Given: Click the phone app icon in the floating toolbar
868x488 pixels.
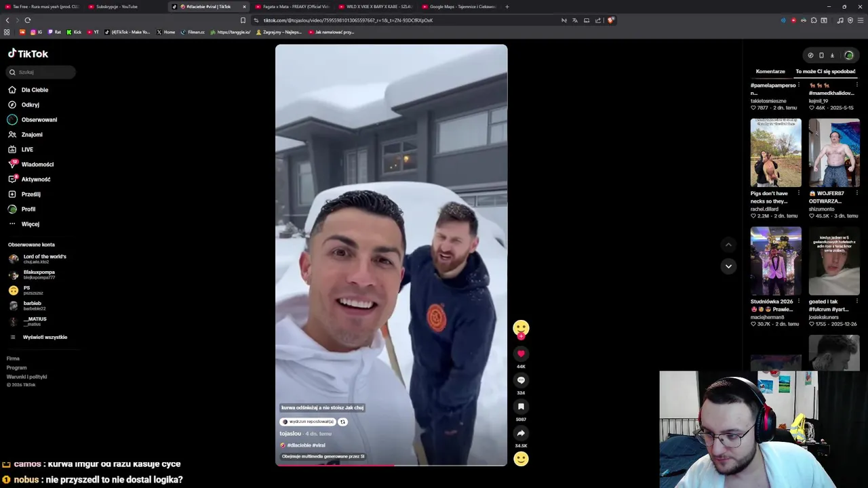Looking at the screenshot, I should [x=821, y=56].
